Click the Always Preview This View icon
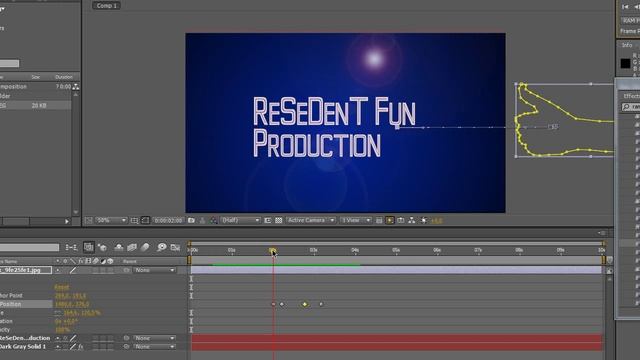 coord(89,220)
